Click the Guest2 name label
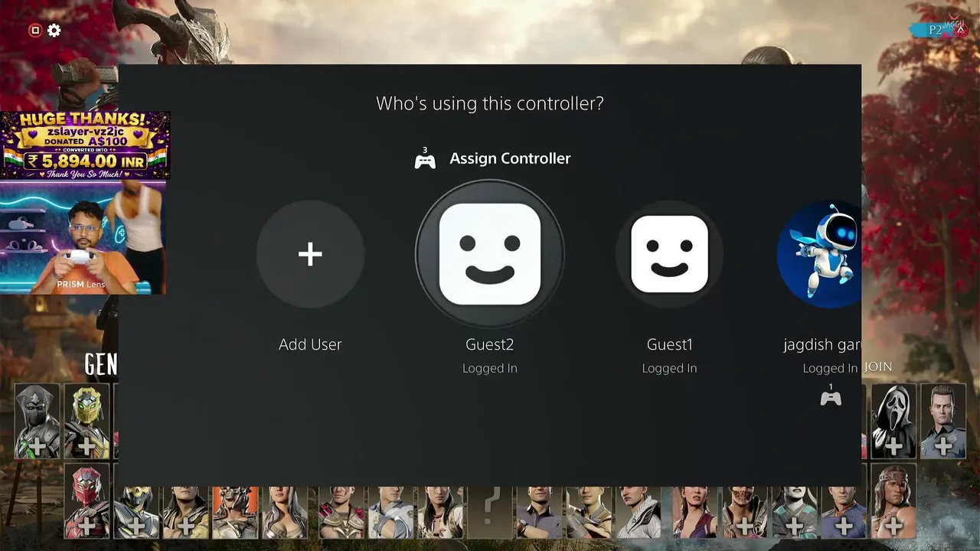The width and height of the screenshot is (980, 551). pos(490,344)
